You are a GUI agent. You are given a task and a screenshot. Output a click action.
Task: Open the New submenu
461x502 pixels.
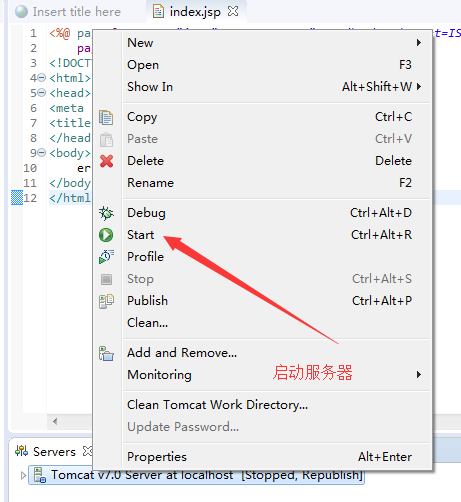click(x=276, y=43)
